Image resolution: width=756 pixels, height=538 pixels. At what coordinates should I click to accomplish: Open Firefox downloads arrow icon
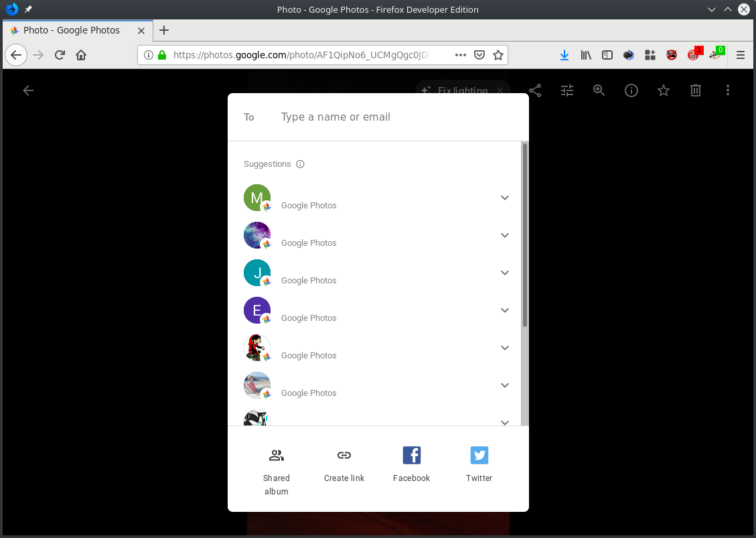point(564,55)
